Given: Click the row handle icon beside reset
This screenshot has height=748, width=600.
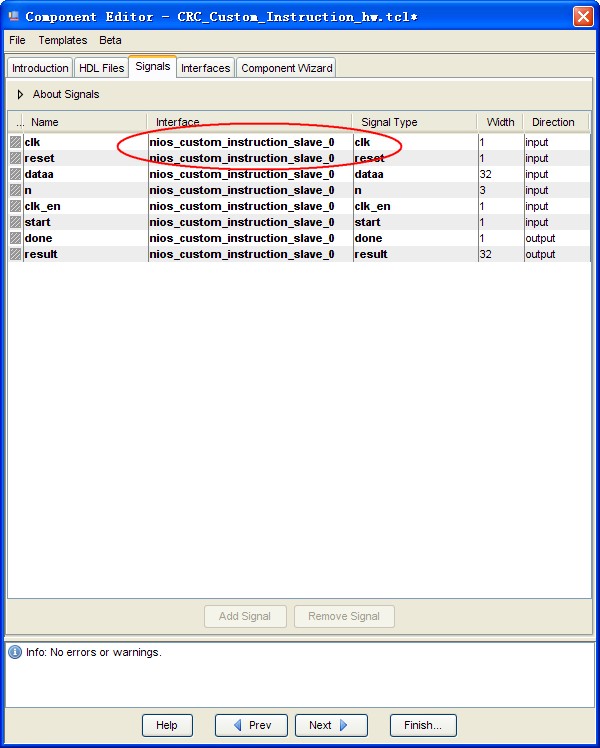Looking at the screenshot, I should pyautogui.click(x=15, y=158).
